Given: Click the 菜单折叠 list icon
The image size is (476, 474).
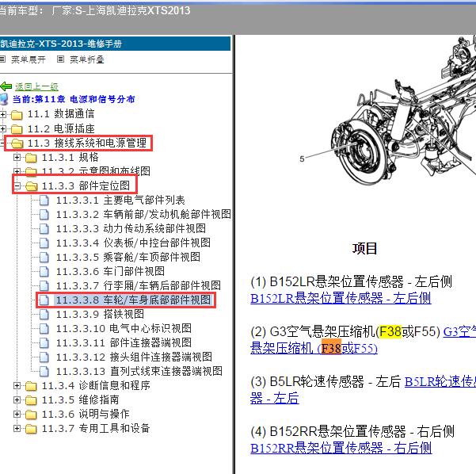Looking at the screenshot, I should coord(61,59).
